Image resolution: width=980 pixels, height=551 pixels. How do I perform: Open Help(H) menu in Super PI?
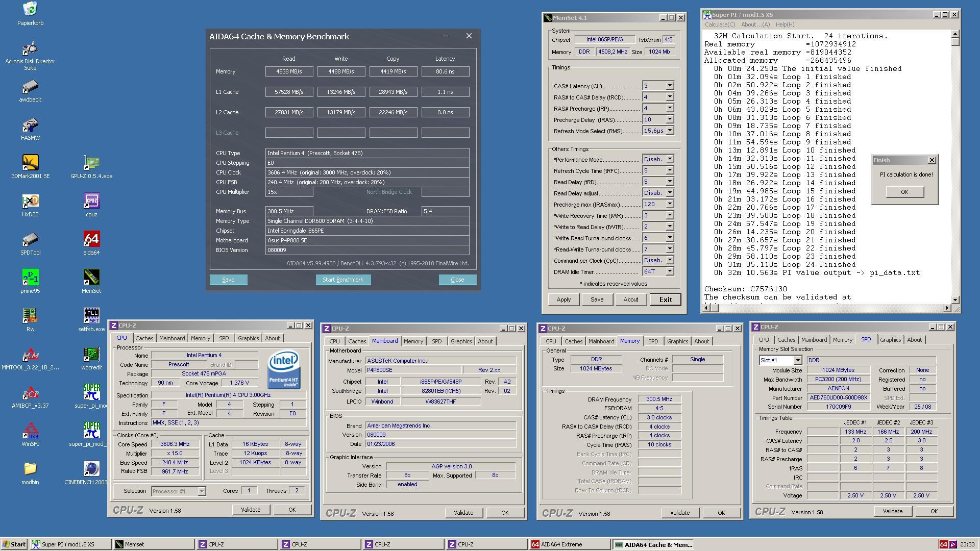[785, 24]
